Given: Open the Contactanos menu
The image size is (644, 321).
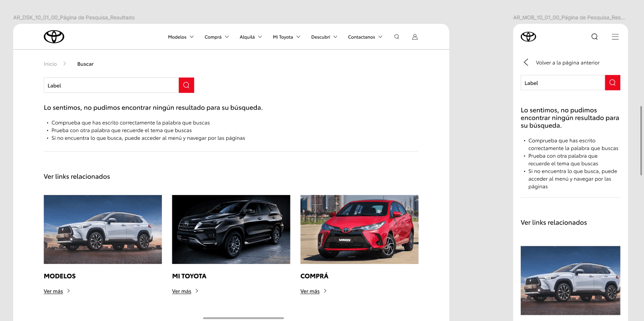Looking at the screenshot, I should (365, 37).
